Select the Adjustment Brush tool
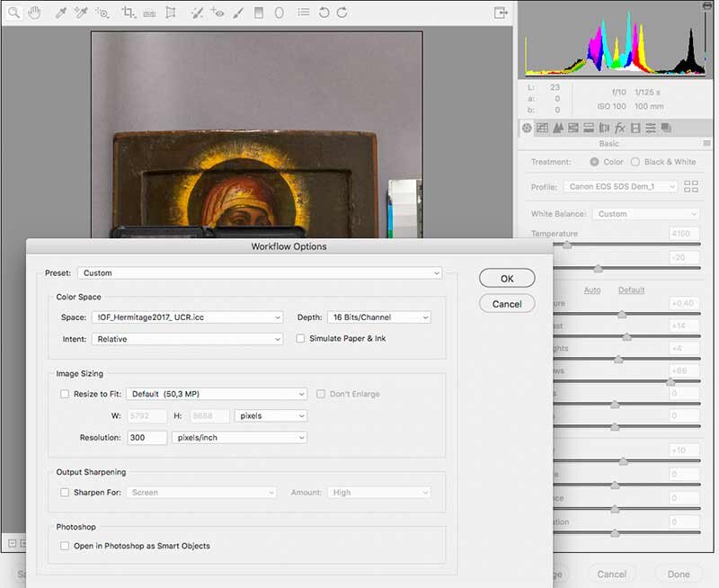The width and height of the screenshot is (719, 588). coord(238,13)
